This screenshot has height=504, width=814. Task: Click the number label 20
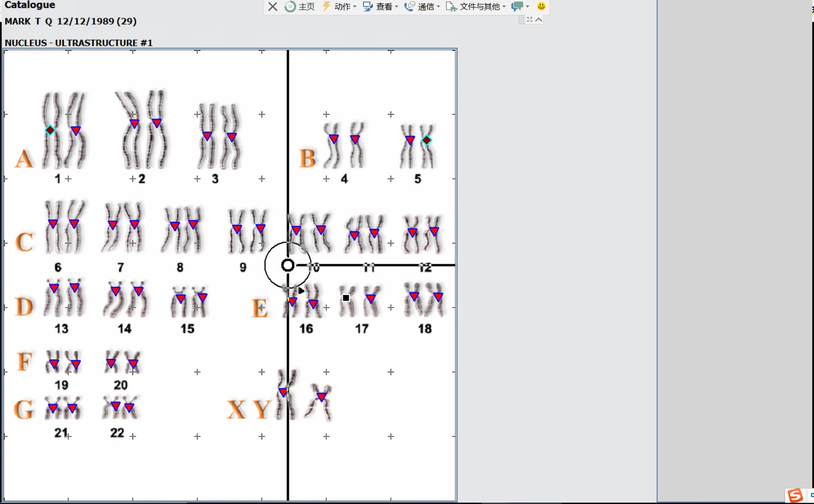pyautogui.click(x=120, y=385)
